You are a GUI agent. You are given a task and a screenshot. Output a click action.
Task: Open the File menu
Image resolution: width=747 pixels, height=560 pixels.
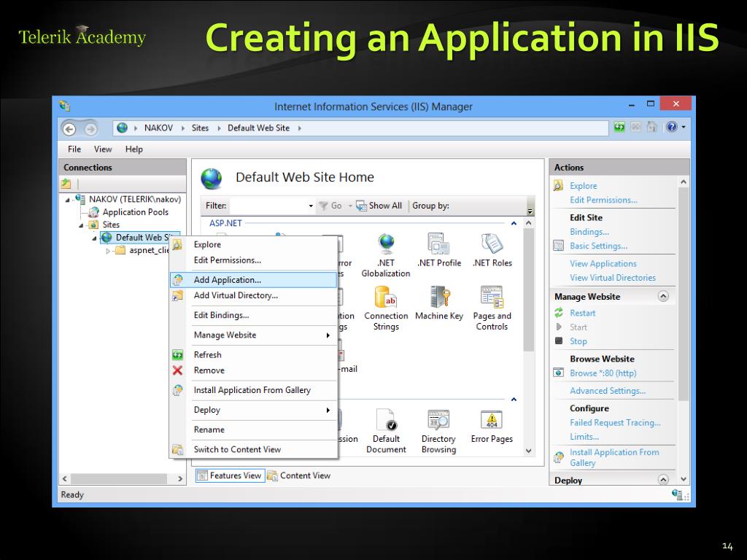74,149
